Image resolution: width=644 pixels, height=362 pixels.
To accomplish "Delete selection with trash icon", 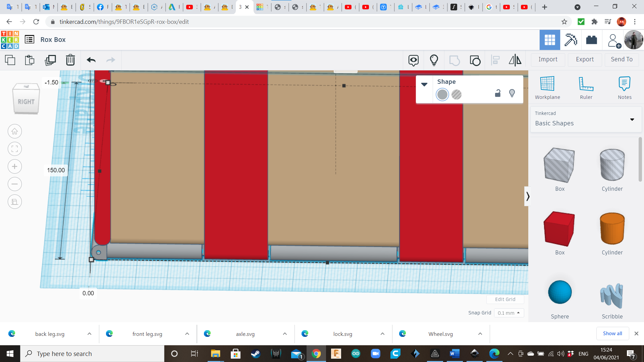I will point(70,60).
